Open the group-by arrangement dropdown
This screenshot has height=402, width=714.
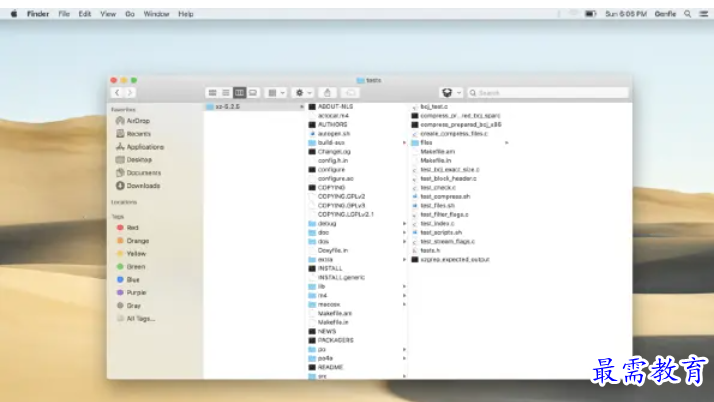(x=276, y=93)
